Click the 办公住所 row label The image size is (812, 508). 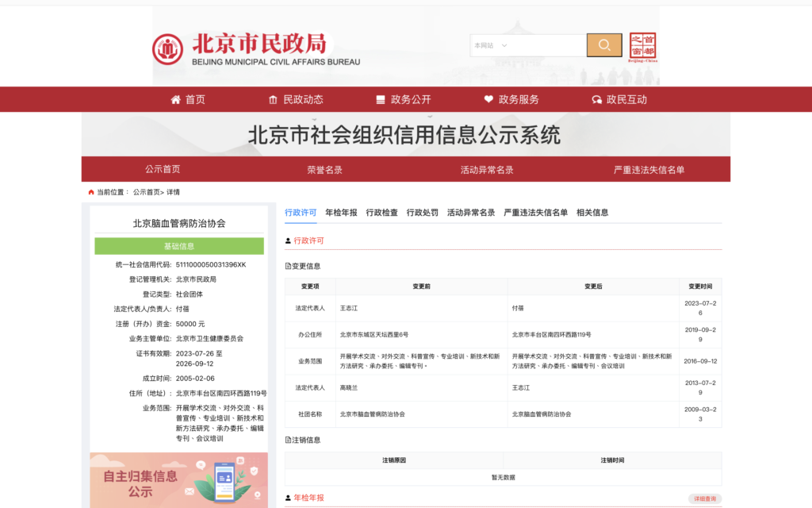pyautogui.click(x=310, y=335)
